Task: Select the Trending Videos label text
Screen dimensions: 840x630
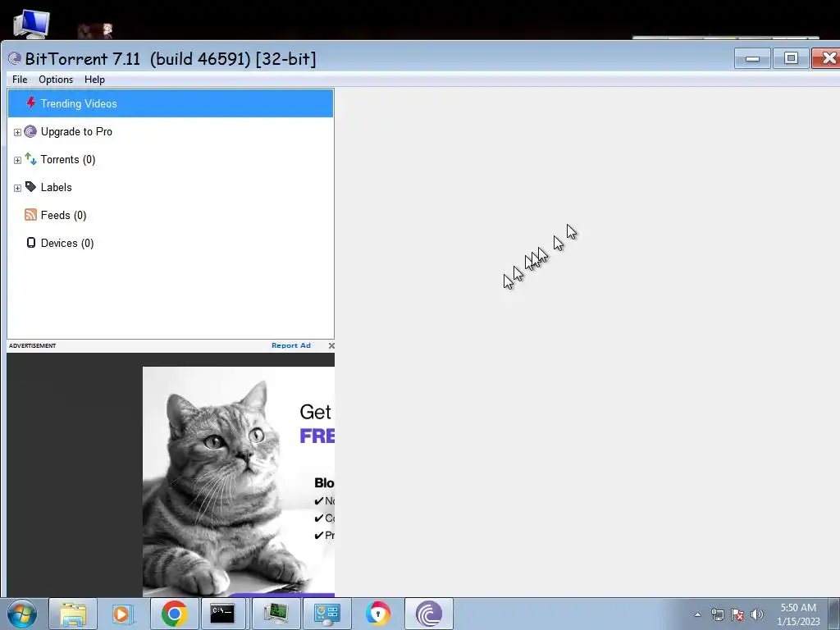Action: pyautogui.click(x=79, y=104)
